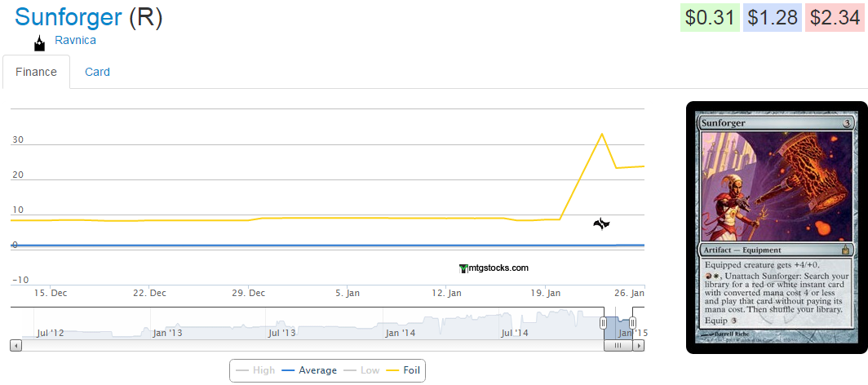Open the Sunforger title link
This screenshot has height=385, width=868.
69,17
